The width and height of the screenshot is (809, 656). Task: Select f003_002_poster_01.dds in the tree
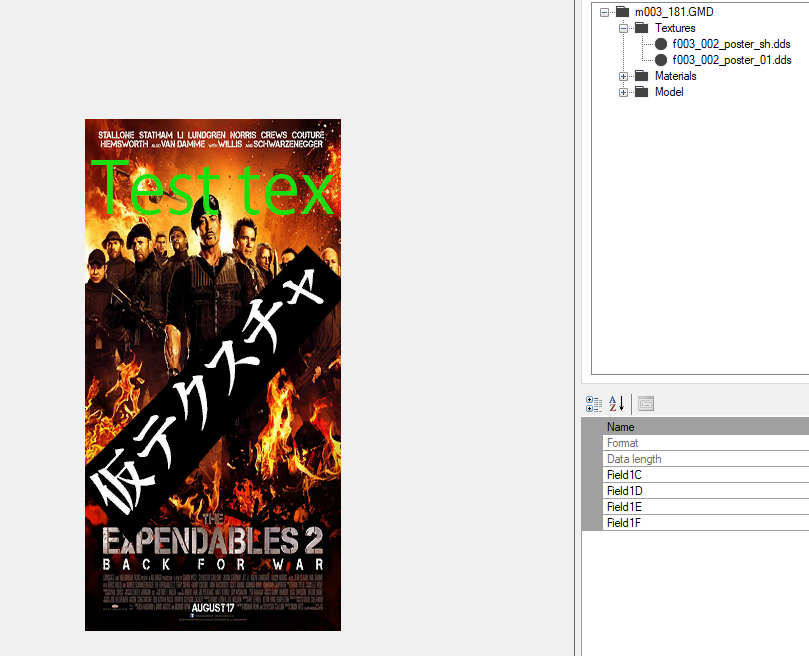click(x=732, y=60)
